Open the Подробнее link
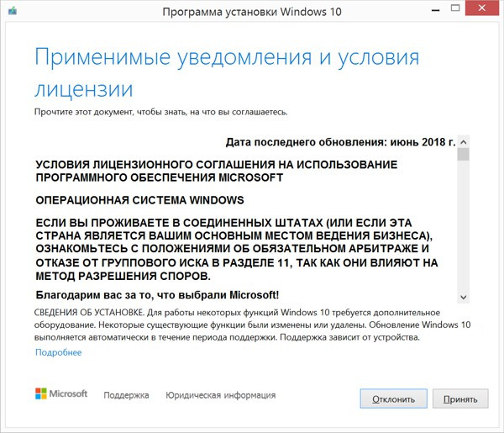Image resolution: width=504 pixels, height=433 pixels. point(59,352)
